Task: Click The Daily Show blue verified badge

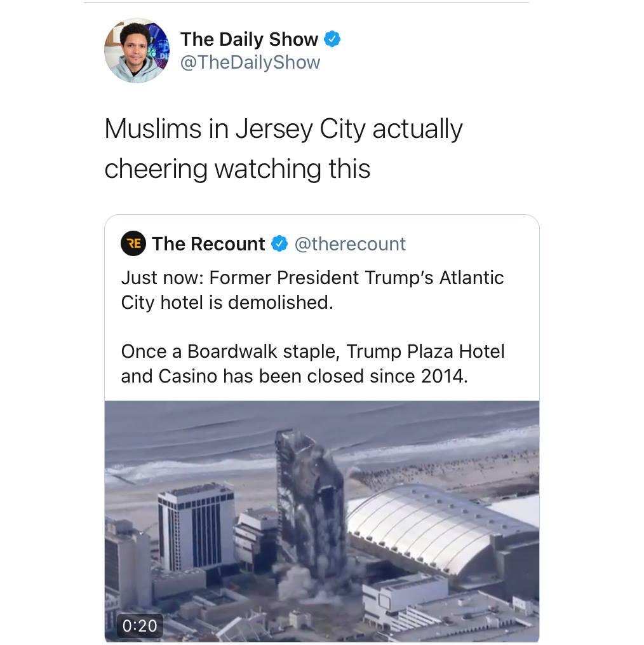Action: (332, 39)
